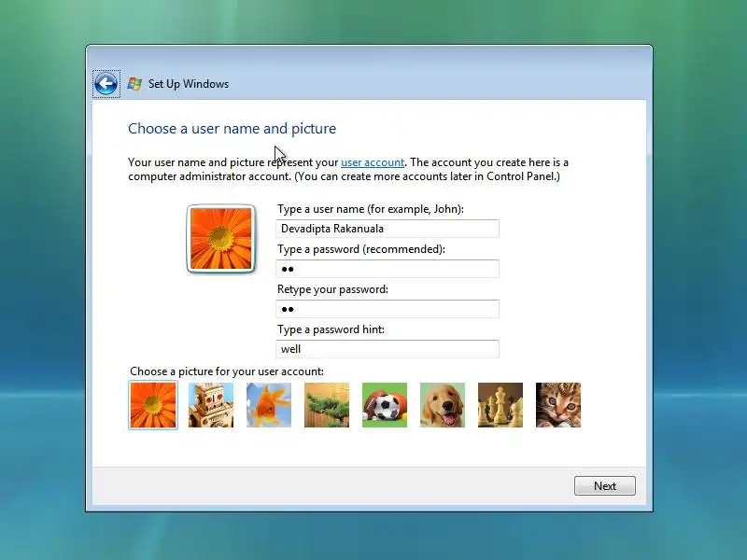
Task: Select the chess pieces account picture
Action: [x=500, y=405]
